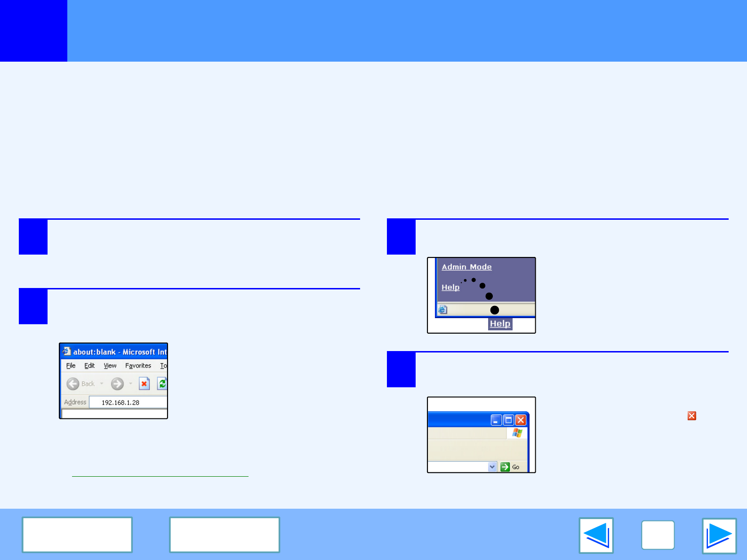Click the blank square button between navigation arrows

pos(658,535)
